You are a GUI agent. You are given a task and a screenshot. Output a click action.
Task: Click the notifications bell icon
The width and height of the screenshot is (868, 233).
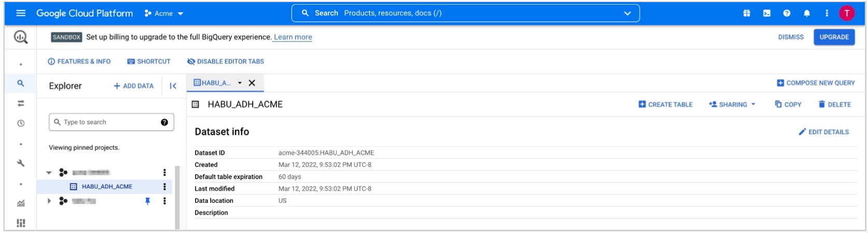tap(807, 13)
